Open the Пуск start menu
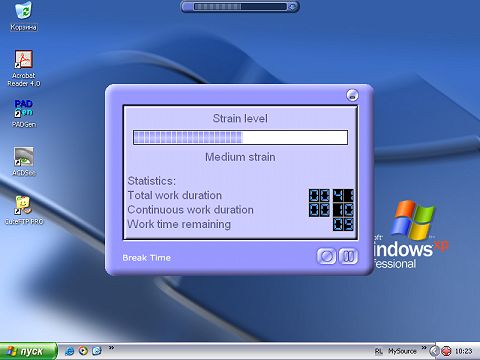The width and height of the screenshot is (480, 360). coord(28,351)
